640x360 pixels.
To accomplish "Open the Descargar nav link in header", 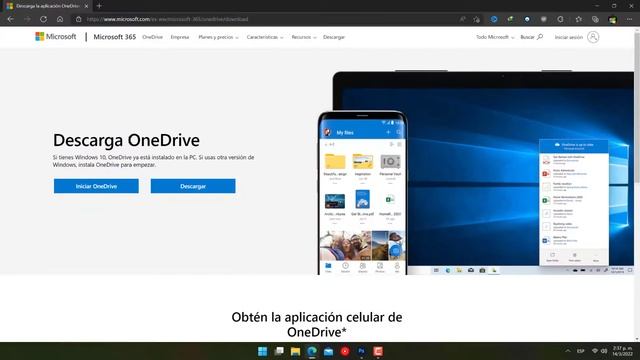I will click(x=334, y=37).
